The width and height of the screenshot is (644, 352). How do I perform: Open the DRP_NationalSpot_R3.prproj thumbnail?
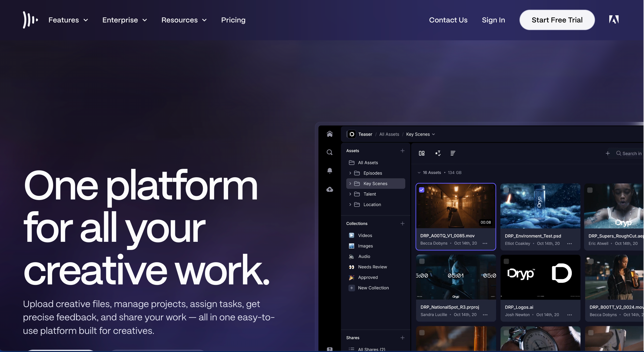coord(456,277)
